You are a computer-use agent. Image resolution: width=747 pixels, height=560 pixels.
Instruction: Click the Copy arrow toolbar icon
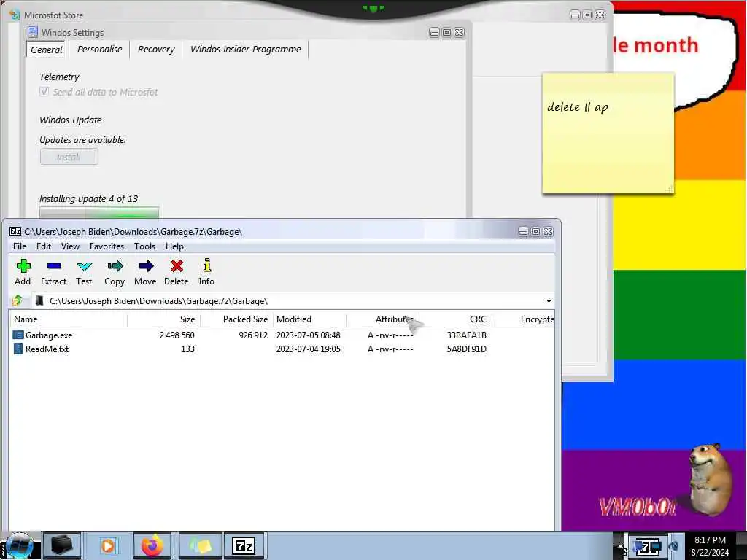click(x=115, y=265)
